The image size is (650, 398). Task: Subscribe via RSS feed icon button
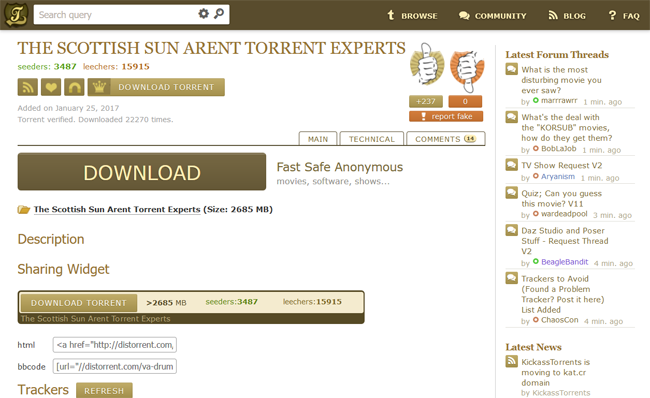[x=28, y=87]
